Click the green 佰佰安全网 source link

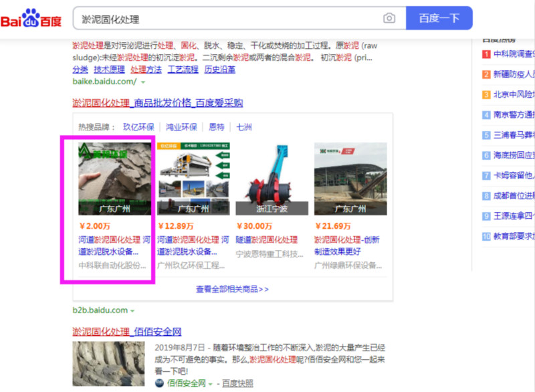tap(187, 383)
